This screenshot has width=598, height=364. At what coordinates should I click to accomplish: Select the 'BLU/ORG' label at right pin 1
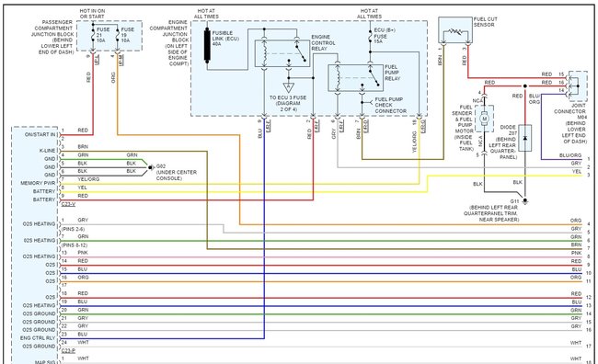(570, 155)
